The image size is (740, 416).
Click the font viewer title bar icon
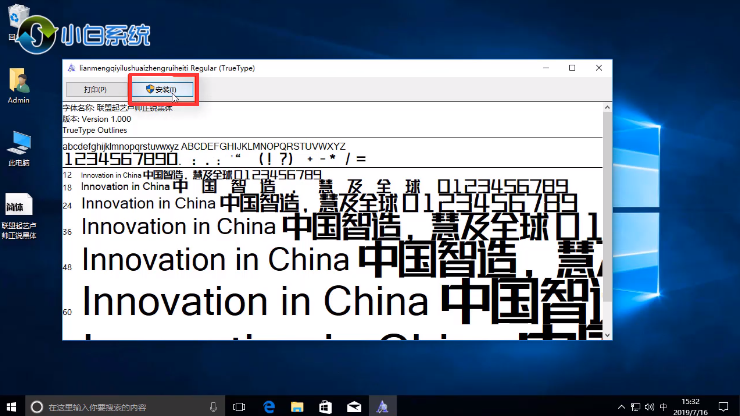(71, 68)
